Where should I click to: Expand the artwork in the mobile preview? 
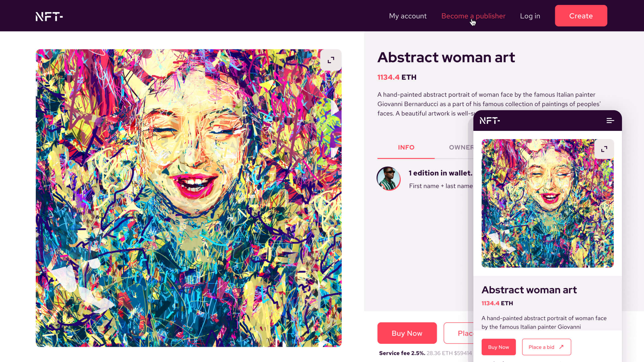604,149
